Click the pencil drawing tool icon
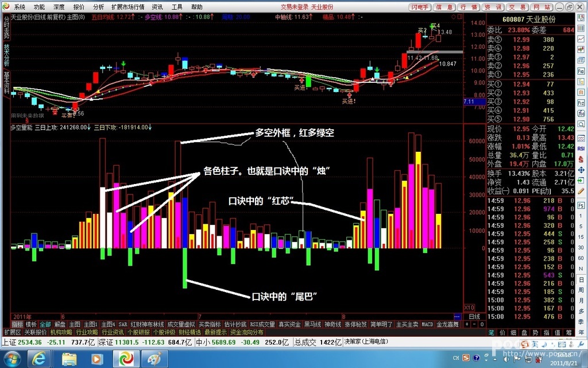 [581, 191]
